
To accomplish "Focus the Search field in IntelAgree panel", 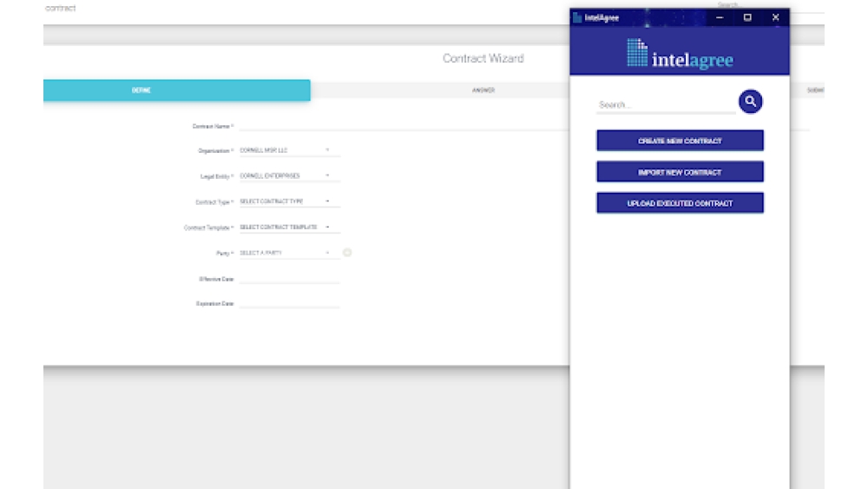I will click(666, 105).
